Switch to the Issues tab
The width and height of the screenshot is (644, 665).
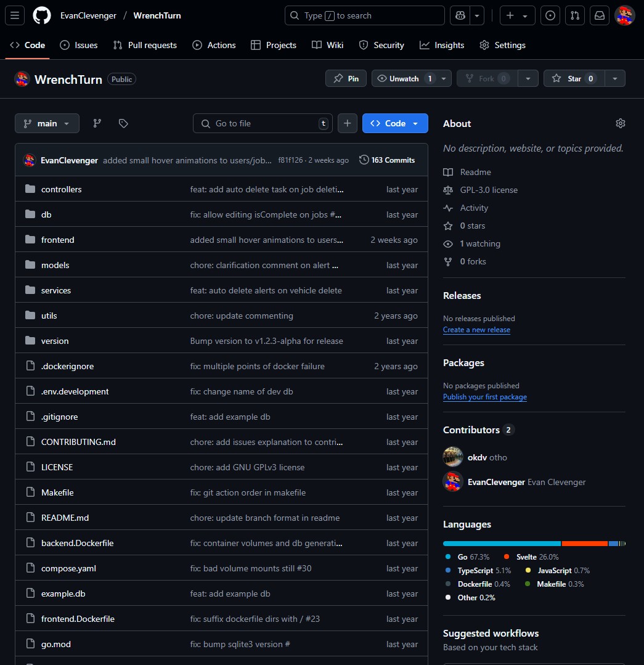click(x=79, y=45)
